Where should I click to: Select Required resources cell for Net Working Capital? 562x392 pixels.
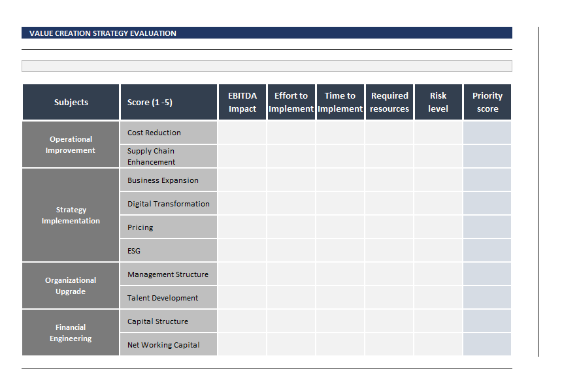point(389,344)
